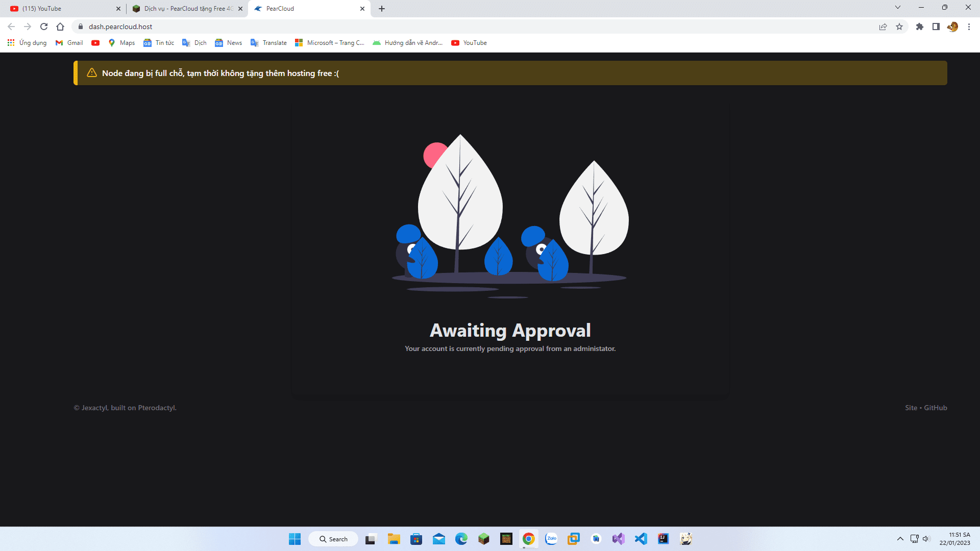Switch to the YouTube tab
The height and width of the screenshot is (551, 980).
(x=61, y=9)
